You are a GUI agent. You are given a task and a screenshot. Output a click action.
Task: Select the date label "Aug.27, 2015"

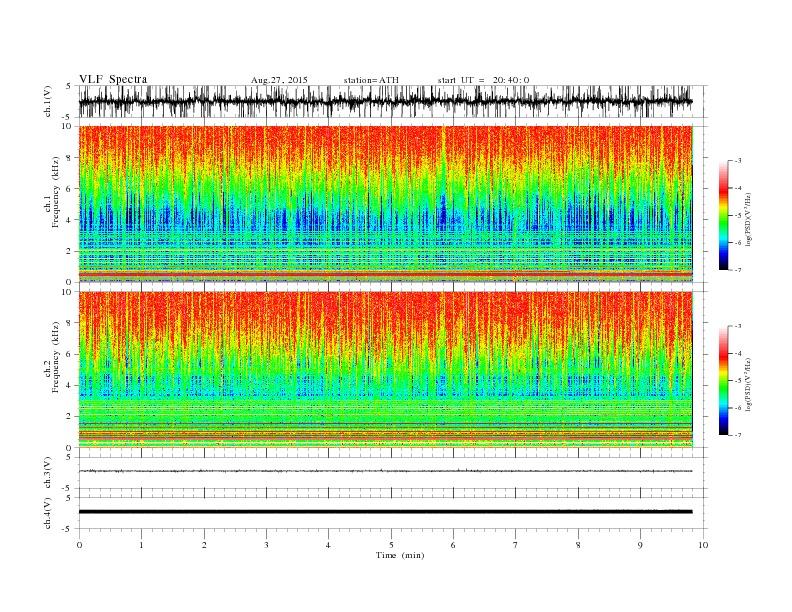[279, 80]
